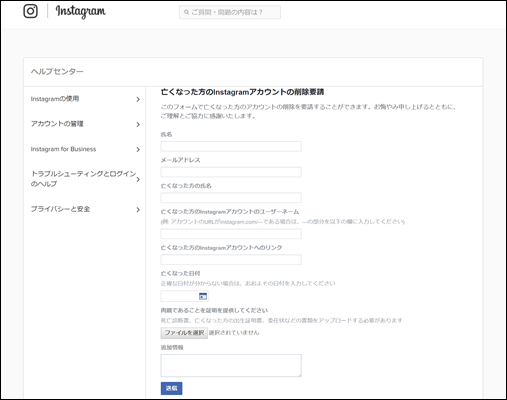Expand the Instagramの使用 chevron
This screenshot has width=507, height=400.
(x=138, y=99)
